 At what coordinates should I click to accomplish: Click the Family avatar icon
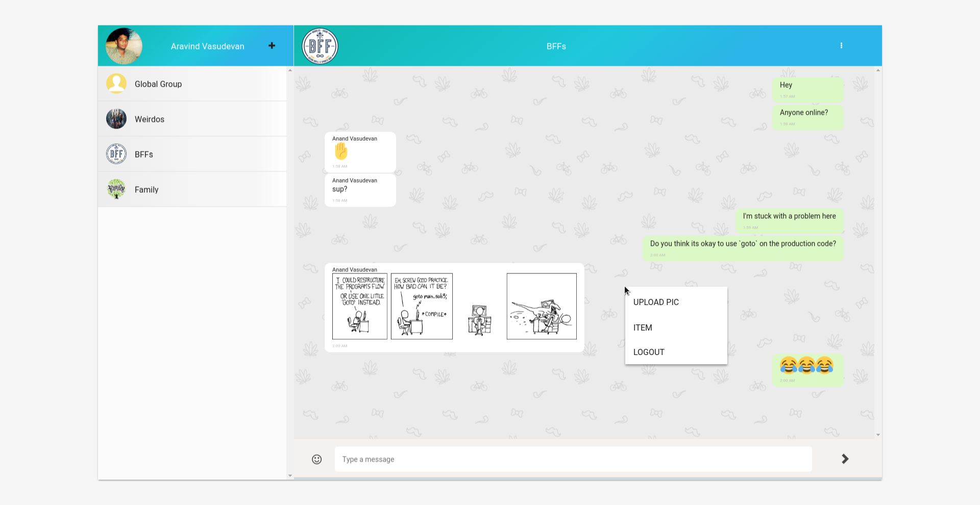(x=116, y=189)
